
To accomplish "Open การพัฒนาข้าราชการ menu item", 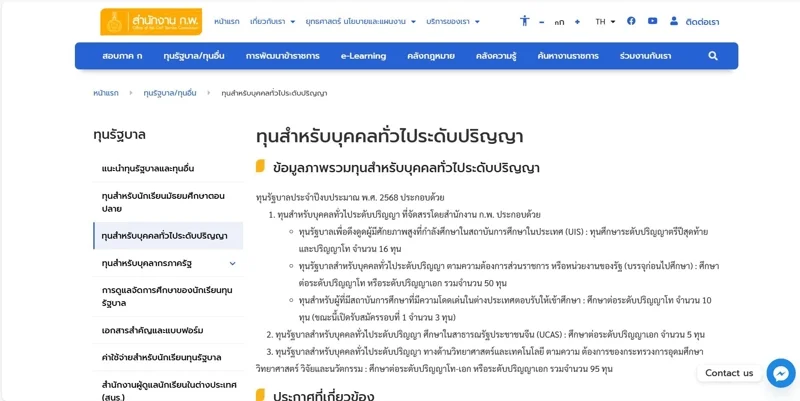I will click(x=283, y=56).
